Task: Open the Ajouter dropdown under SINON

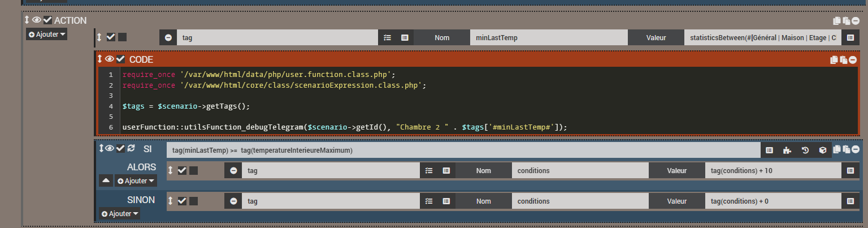Action: coord(120,213)
